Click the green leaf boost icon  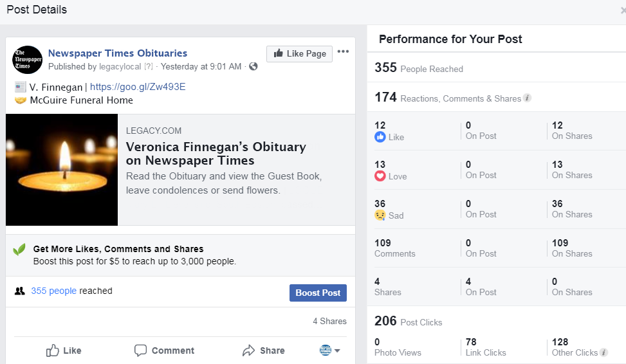pyautogui.click(x=19, y=250)
